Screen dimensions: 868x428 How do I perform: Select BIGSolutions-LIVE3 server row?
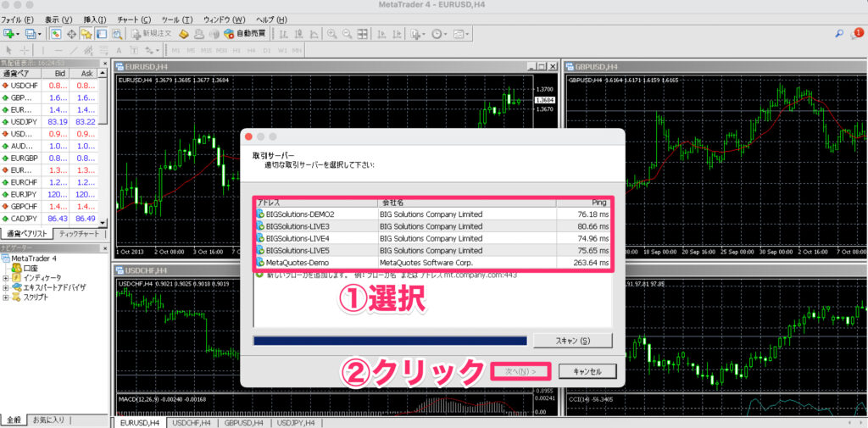pyautogui.click(x=433, y=226)
